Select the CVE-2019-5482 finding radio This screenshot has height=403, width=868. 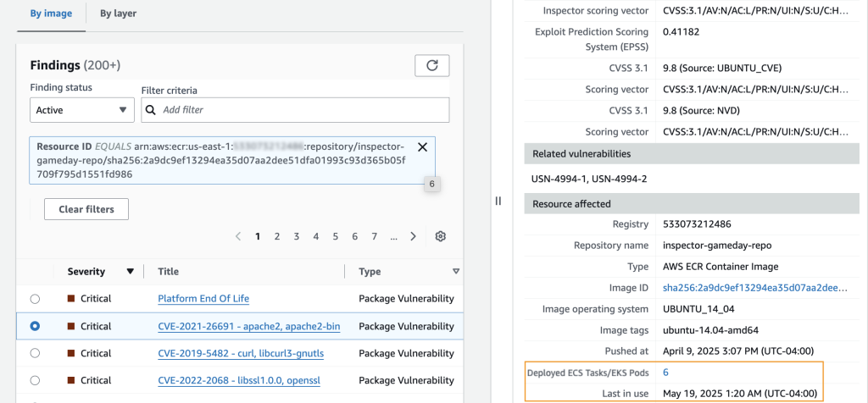click(x=35, y=353)
